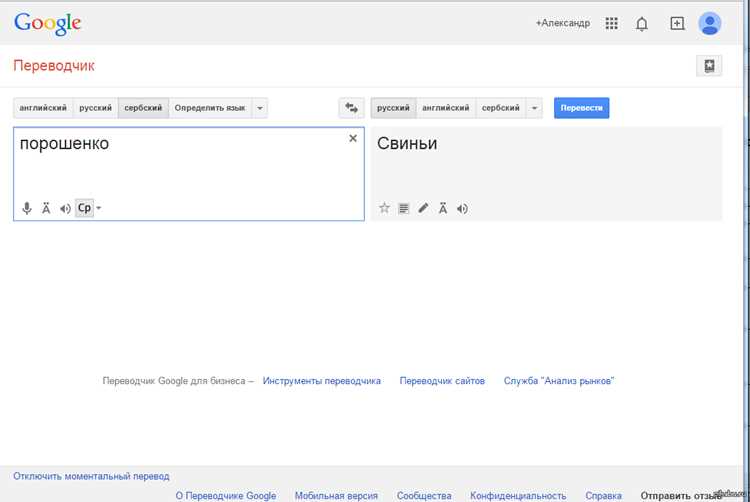Open Переводчик сайтов link
Image resolution: width=750 pixels, height=502 pixels.
(x=442, y=381)
